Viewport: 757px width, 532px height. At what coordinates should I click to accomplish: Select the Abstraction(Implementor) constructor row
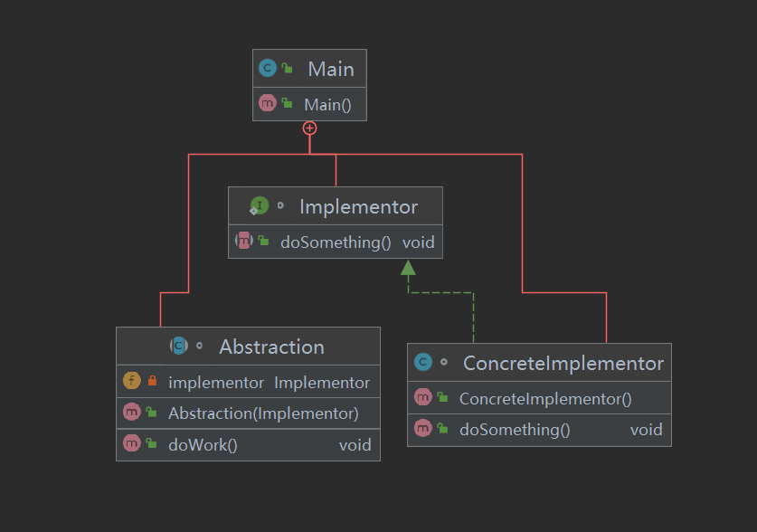[x=262, y=413]
